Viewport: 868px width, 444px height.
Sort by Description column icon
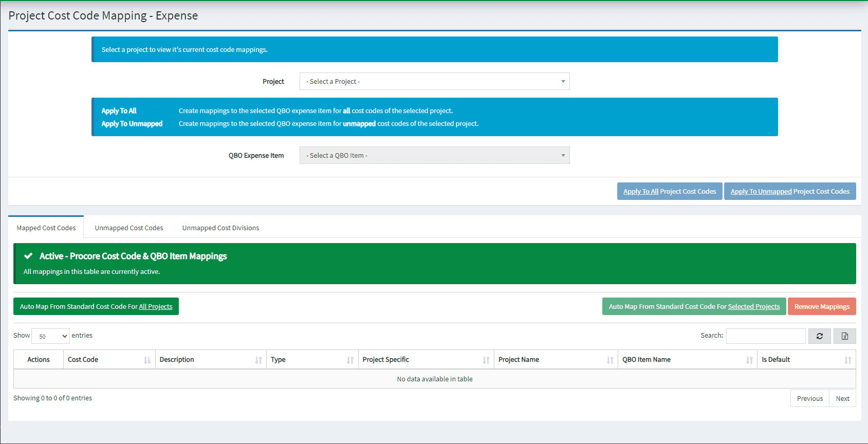click(258, 360)
